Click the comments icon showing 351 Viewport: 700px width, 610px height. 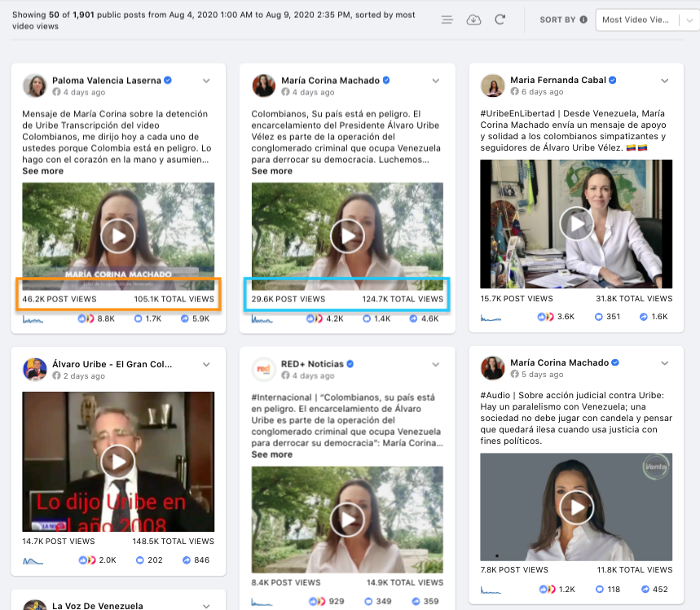point(599,316)
